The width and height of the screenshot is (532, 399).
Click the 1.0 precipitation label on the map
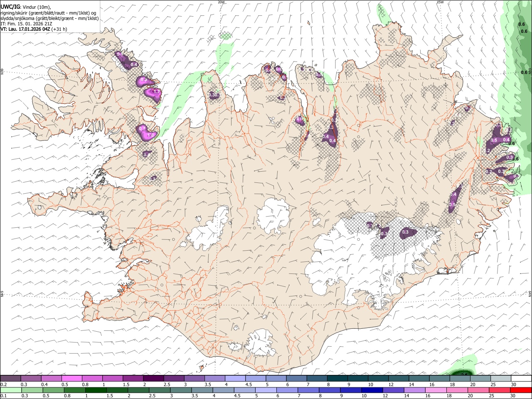coord(151,135)
